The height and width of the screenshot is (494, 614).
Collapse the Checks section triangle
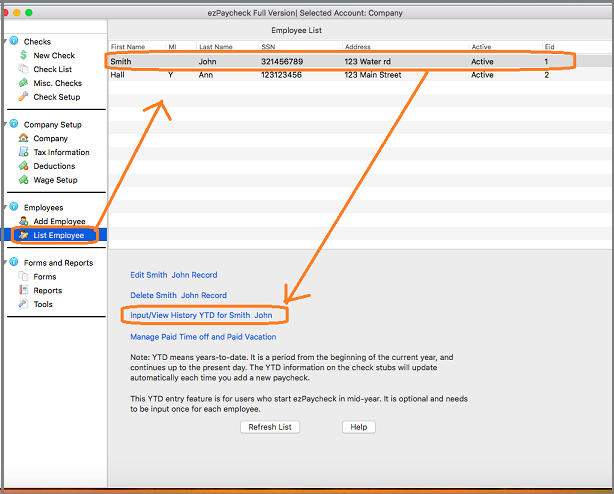[4, 42]
